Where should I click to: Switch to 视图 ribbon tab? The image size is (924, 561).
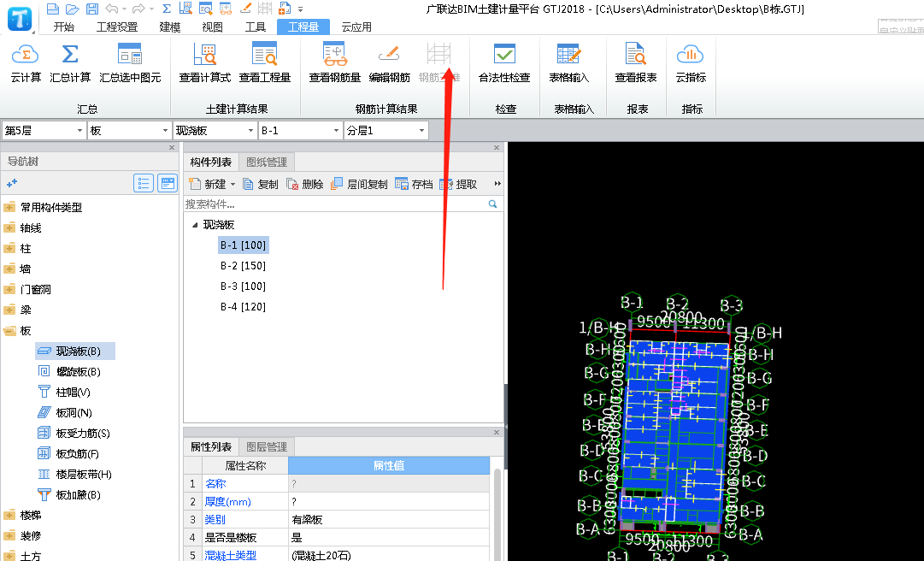[x=212, y=27]
